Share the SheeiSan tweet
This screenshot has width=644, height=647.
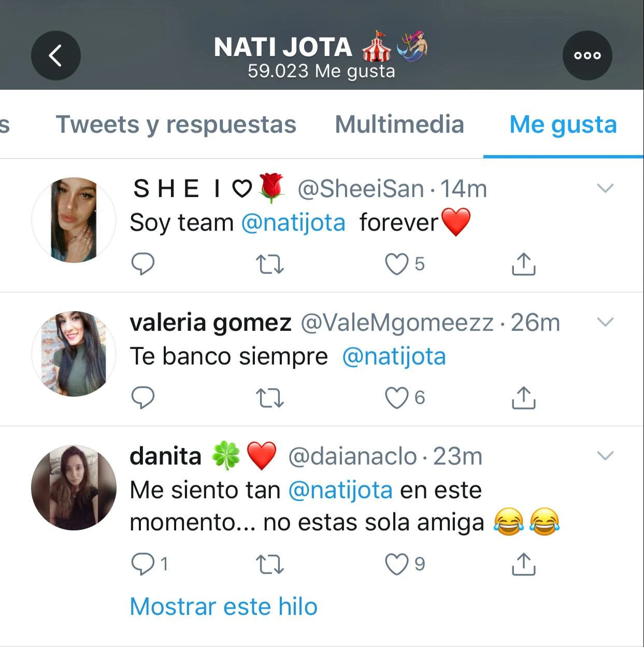(523, 264)
